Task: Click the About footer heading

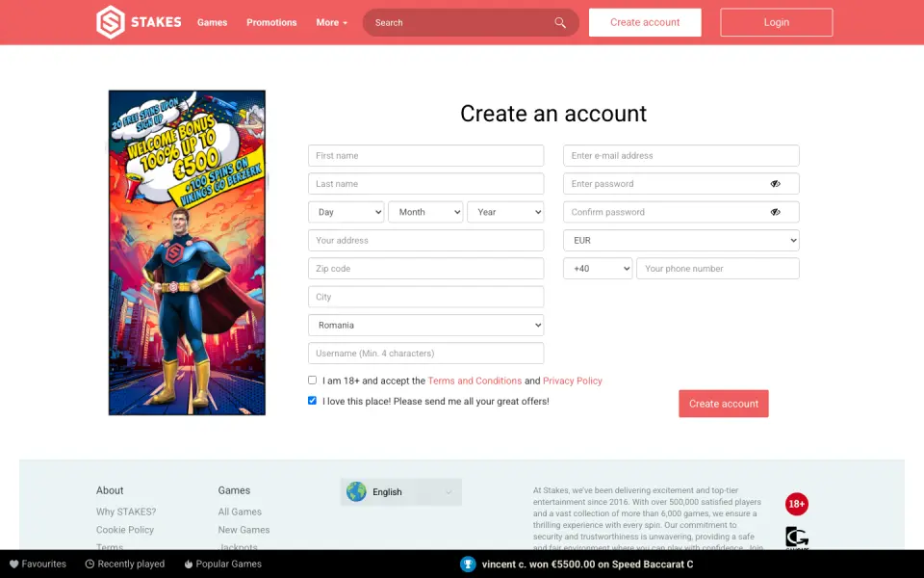Action: [110, 490]
